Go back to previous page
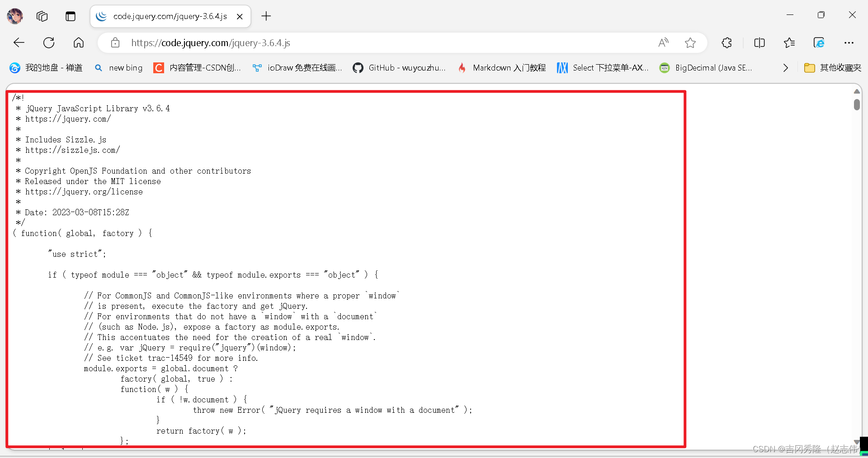Image resolution: width=868 pixels, height=458 pixels. [x=19, y=42]
